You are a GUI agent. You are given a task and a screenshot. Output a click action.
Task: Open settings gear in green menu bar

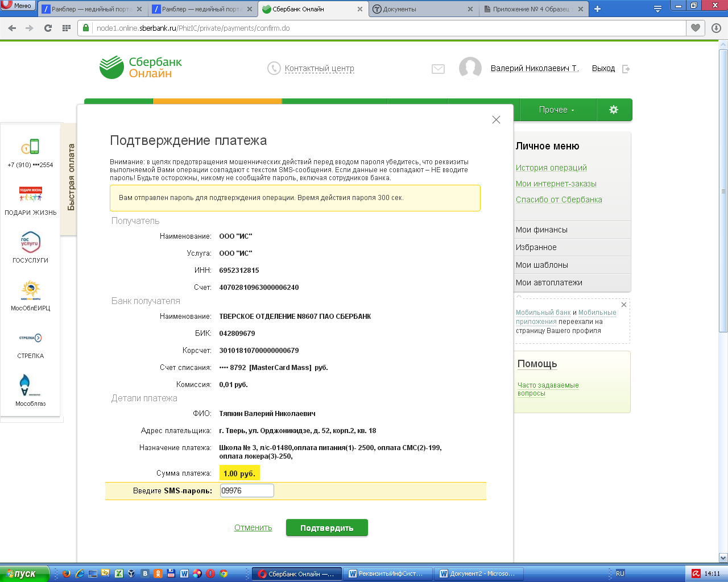[x=614, y=110]
